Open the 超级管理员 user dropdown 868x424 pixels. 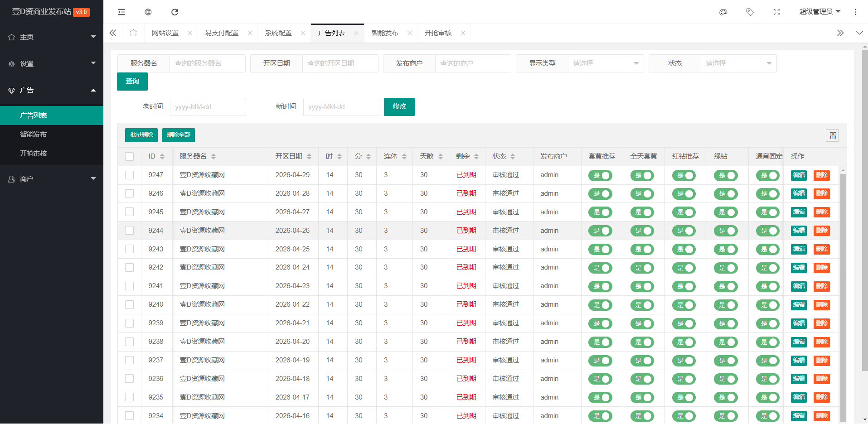820,12
